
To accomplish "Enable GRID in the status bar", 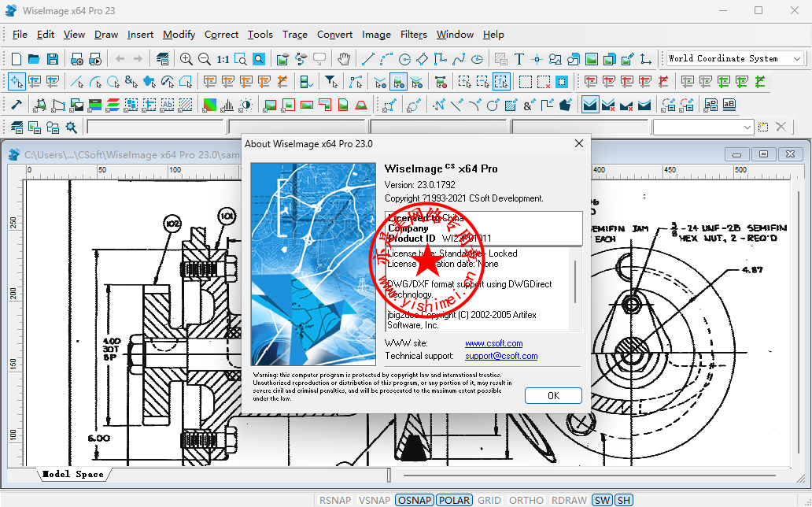I will click(x=489, y=500).
